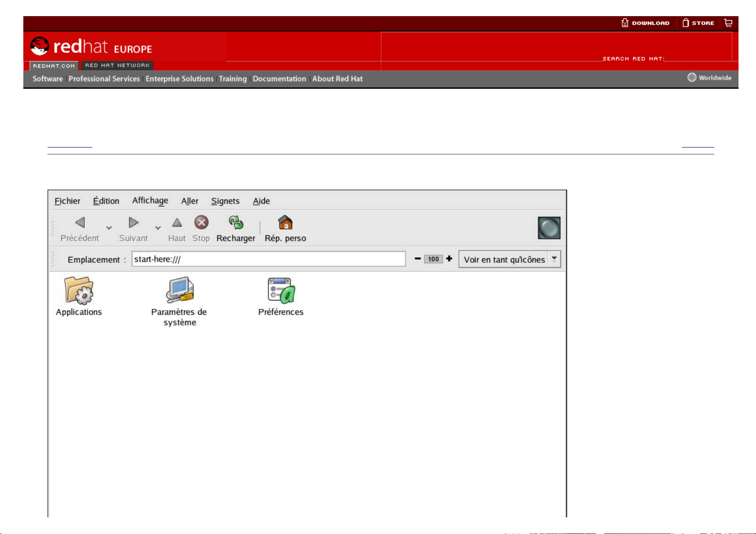Click the Red Hat Shadowman logo
This screenshot has height=534, width=756.
(x=39, y=46)
